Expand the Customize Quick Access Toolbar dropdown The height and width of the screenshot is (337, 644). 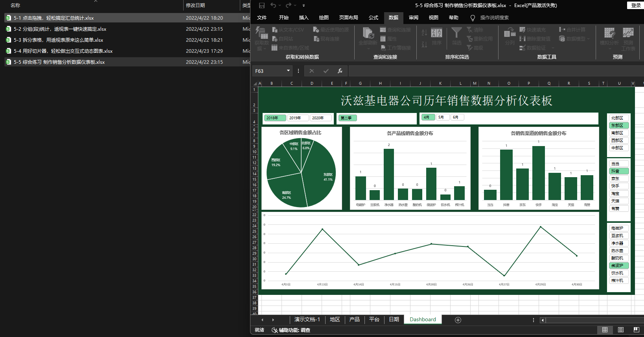[x=304, y=6]
